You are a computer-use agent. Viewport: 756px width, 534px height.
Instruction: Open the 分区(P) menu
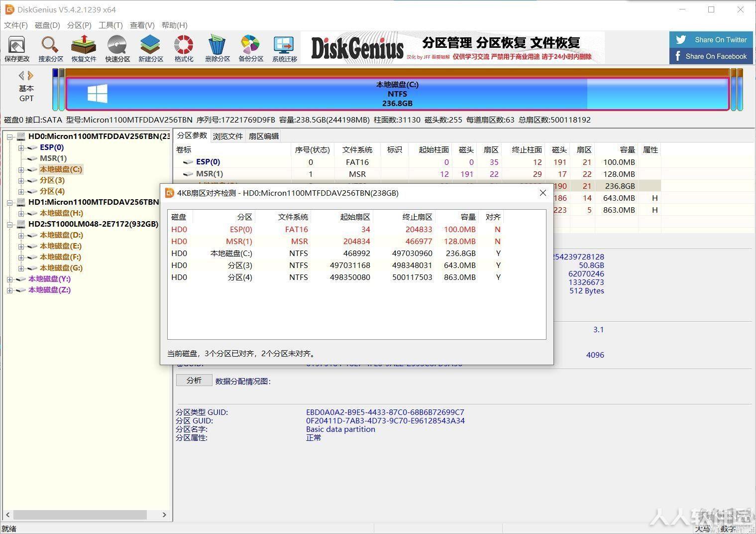tap(79, 25)
